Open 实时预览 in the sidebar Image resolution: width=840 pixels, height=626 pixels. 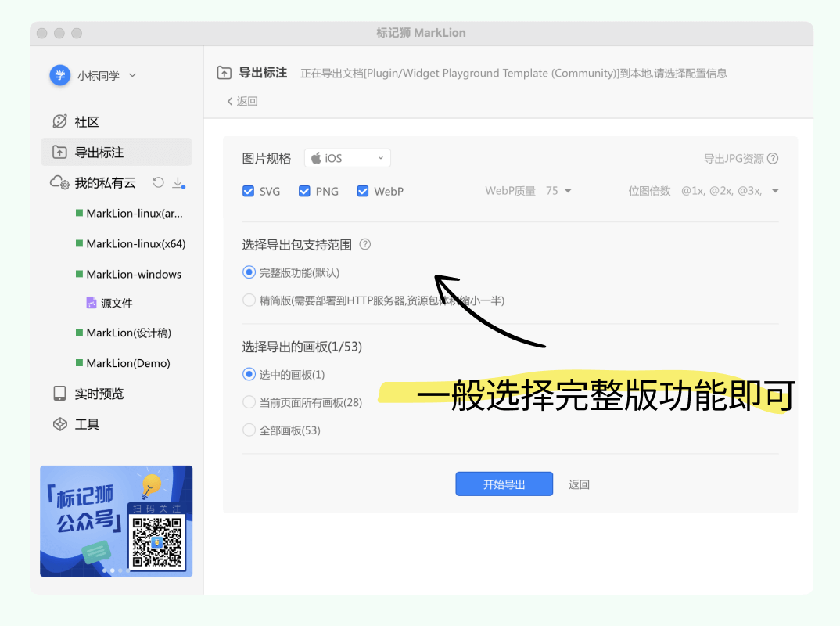coord(99,394)
